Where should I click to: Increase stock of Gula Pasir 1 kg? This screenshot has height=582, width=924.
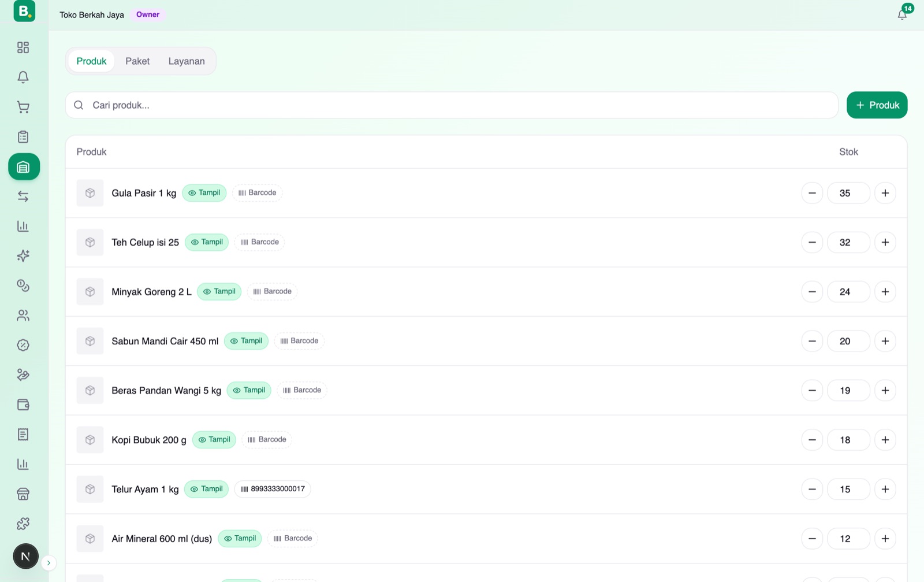[x=885, y=193]
